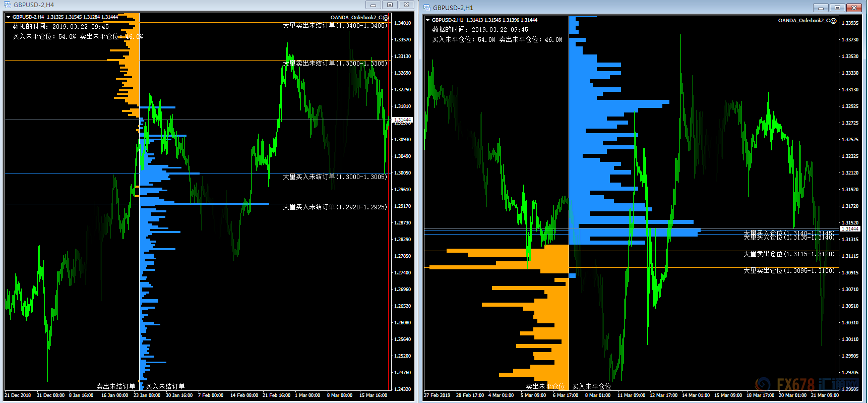Screen dimensions: 868x403
Task: Select label 大量卖出仓位(1.3115-1.3120)
Action: pyautogui.click(x=789, y=254)
